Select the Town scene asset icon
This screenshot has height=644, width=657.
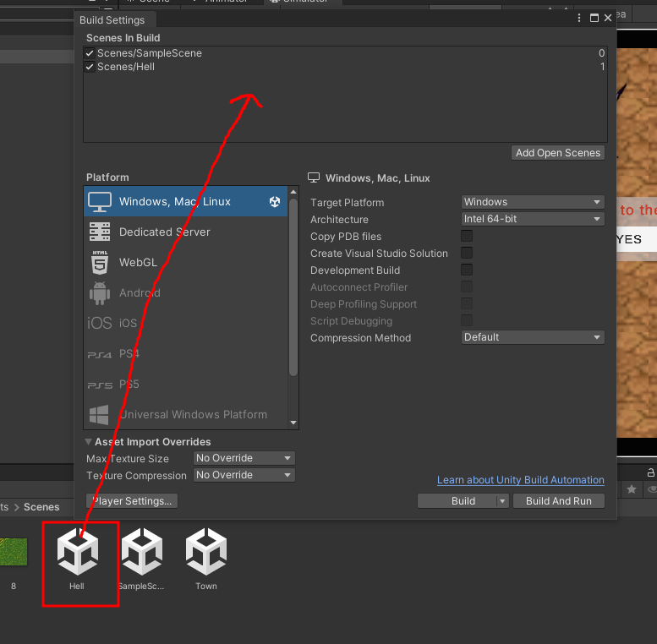206,552
